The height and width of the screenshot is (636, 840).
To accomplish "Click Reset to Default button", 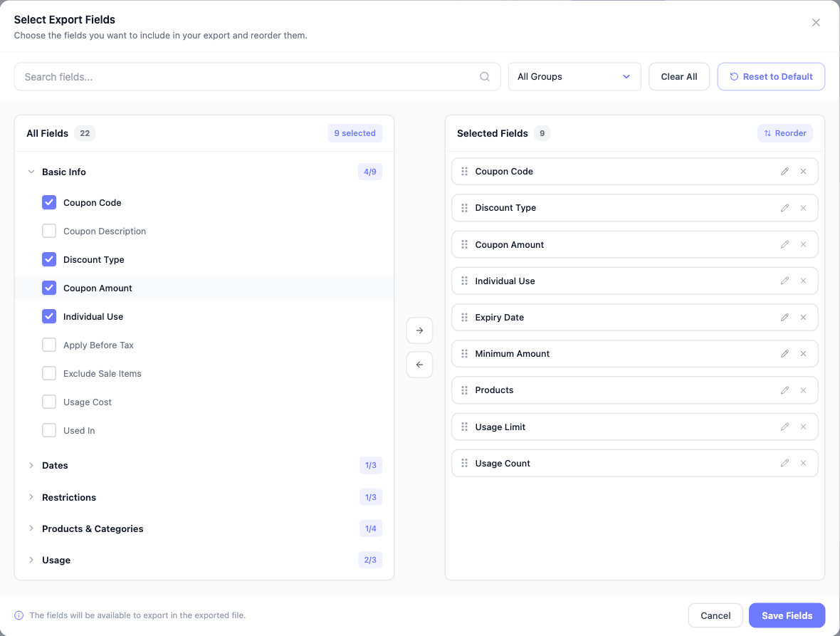I will click(771, 77).
